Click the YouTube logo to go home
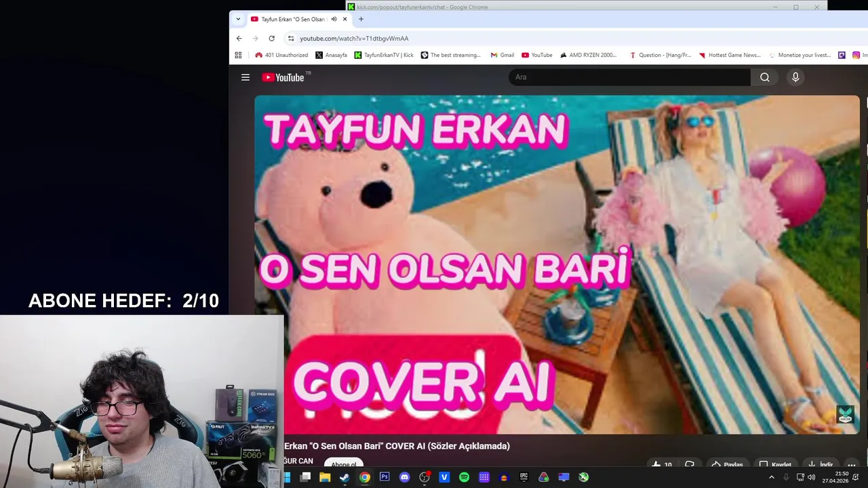Viewport: 868px width, 488px height. [x=283, y=77]
